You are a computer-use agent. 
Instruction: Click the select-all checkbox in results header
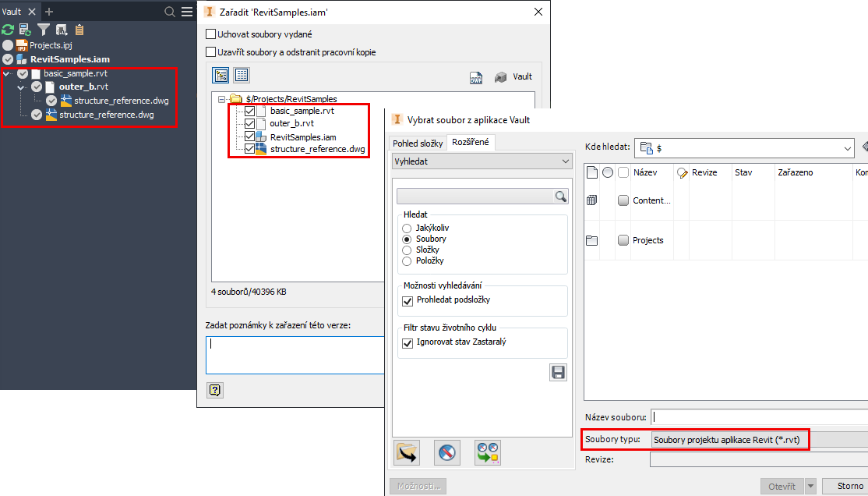point(623,173)
